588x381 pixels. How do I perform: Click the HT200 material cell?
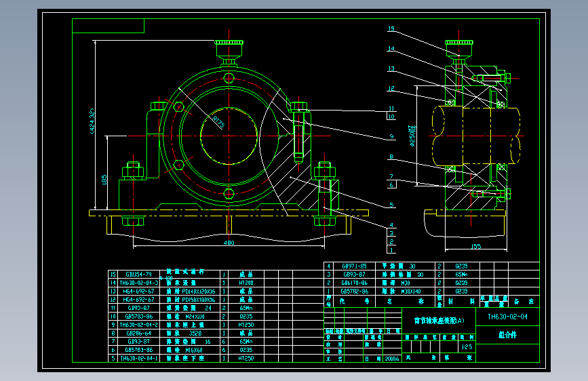[246, 283]
